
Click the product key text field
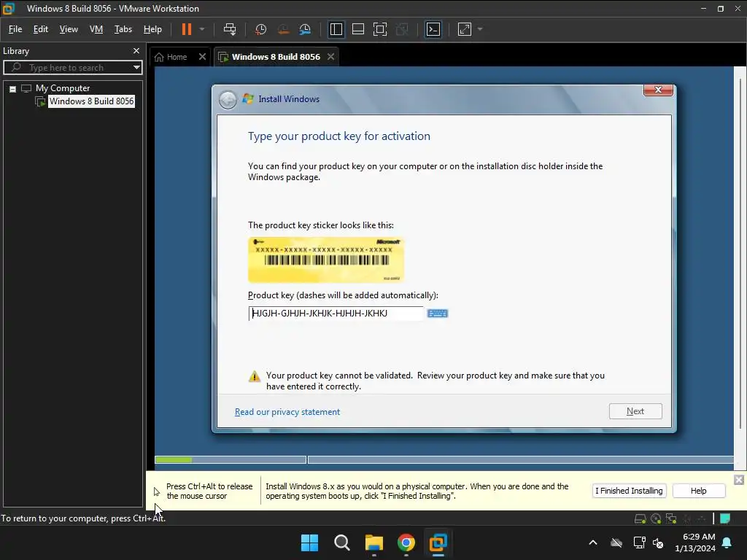pos(336,314)
